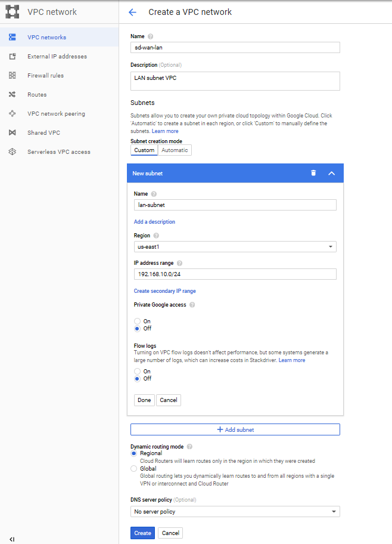This screenshot has height=544, width=392.
Task: Open the DNS server policy dropdown
Action: tap(235, 511)
